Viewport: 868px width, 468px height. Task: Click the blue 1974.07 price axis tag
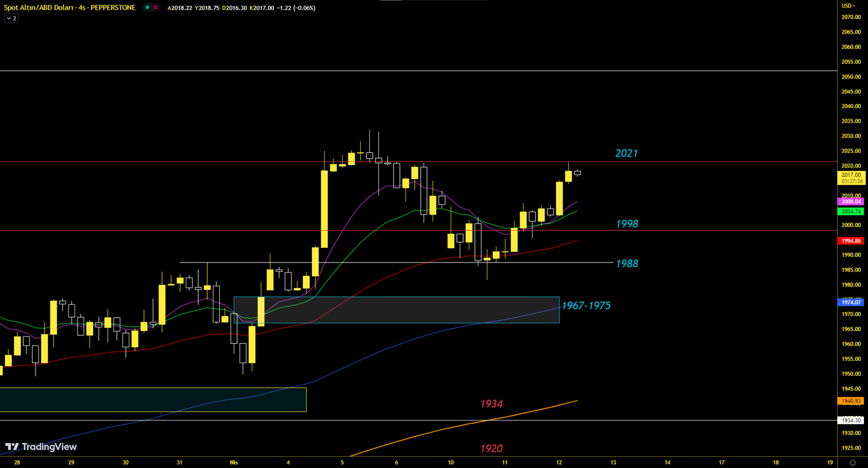point(850,303)
